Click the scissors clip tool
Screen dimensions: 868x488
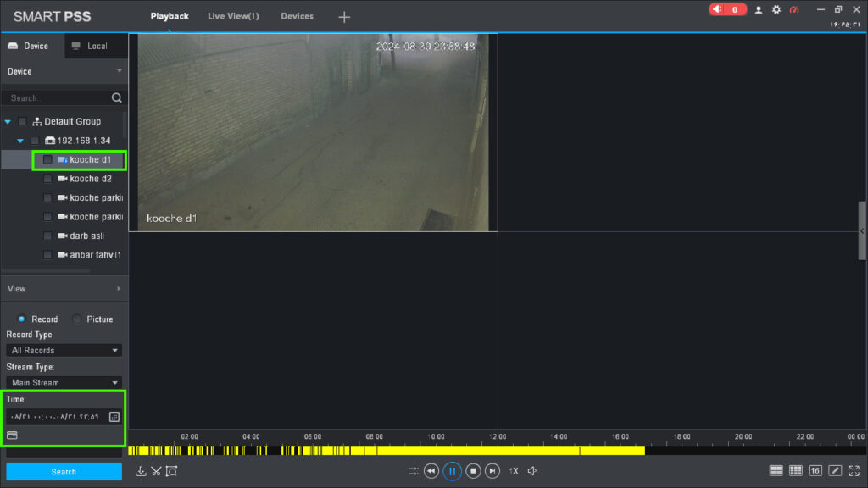click(x=156, y=471)
